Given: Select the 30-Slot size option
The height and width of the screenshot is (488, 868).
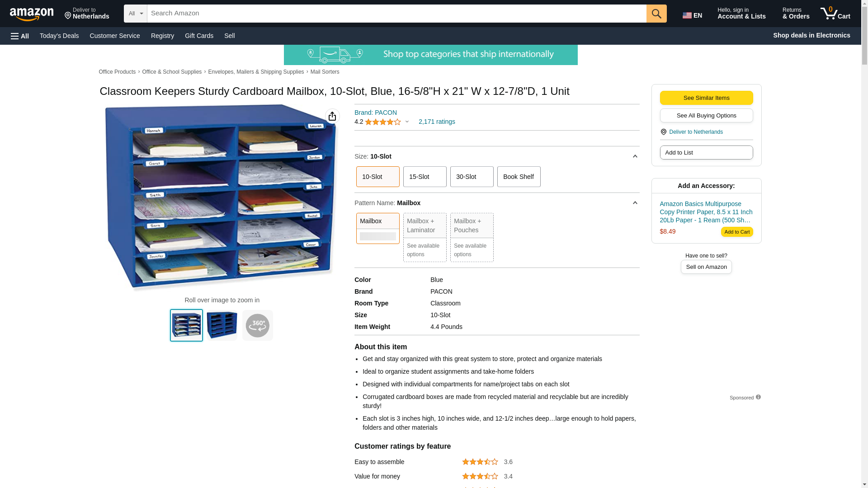Looking at the screenshot, I should pos(471,177).
